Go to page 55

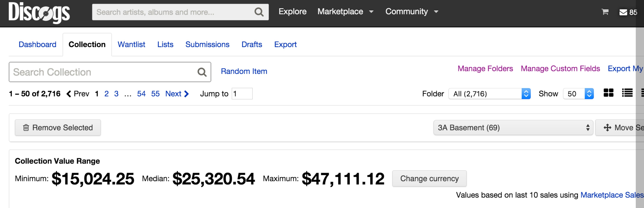pos(155,94)
